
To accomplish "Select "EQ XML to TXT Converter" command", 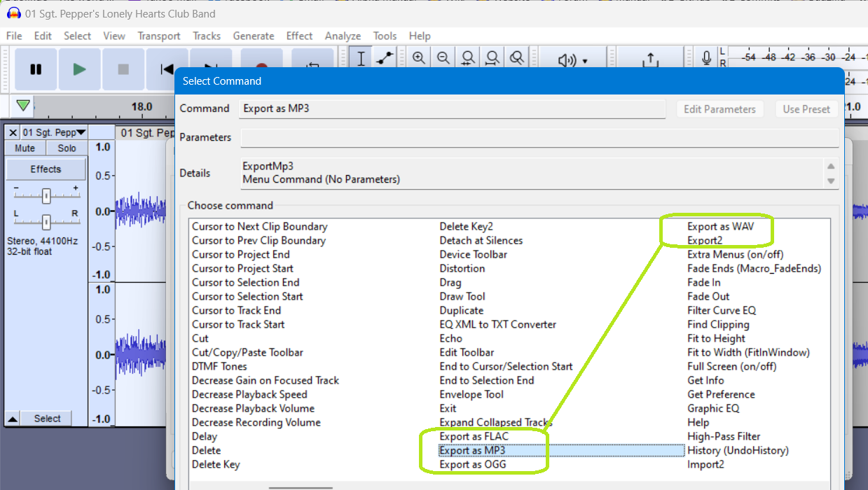I will (498, 324).
